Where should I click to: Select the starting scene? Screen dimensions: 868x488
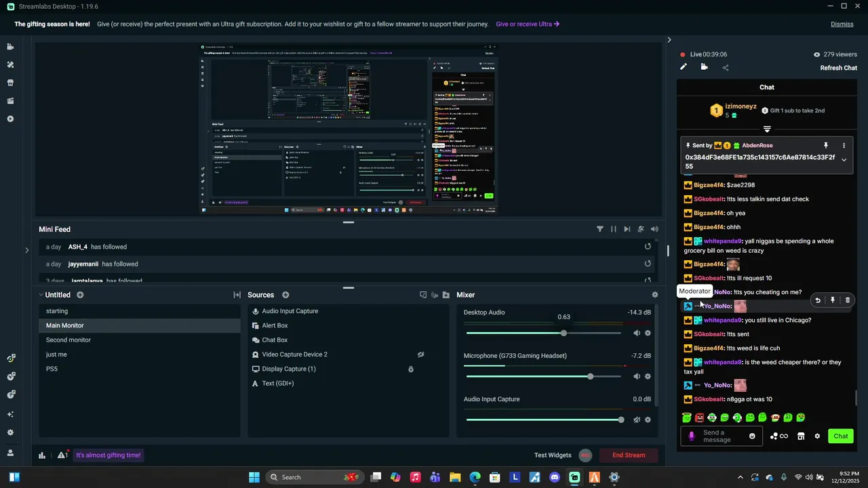(140, 311)
